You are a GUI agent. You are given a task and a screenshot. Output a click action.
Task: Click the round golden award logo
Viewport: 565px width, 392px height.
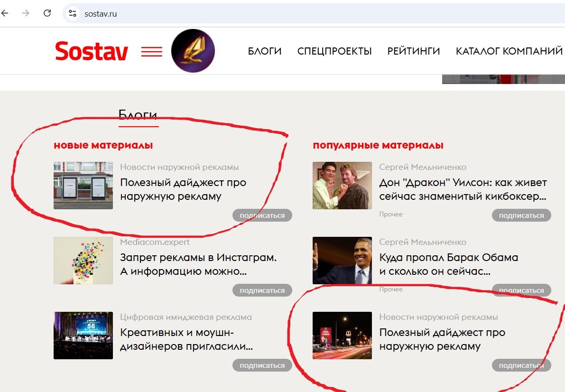193,50
